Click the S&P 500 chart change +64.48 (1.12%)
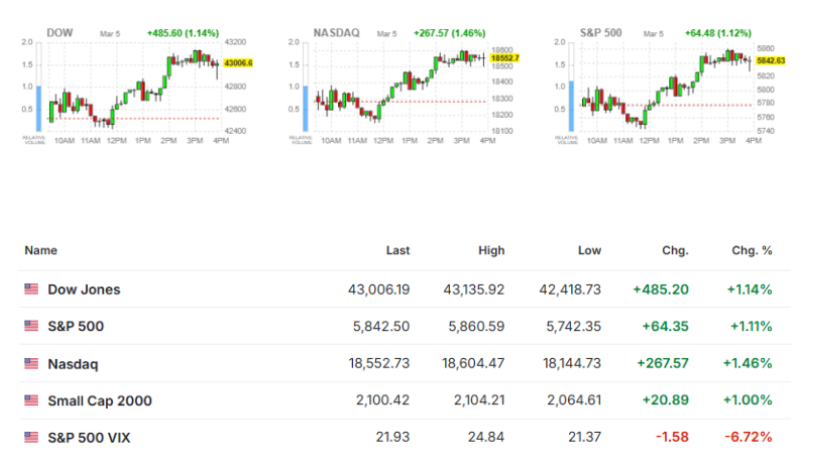822x455 pixels. 718,33
